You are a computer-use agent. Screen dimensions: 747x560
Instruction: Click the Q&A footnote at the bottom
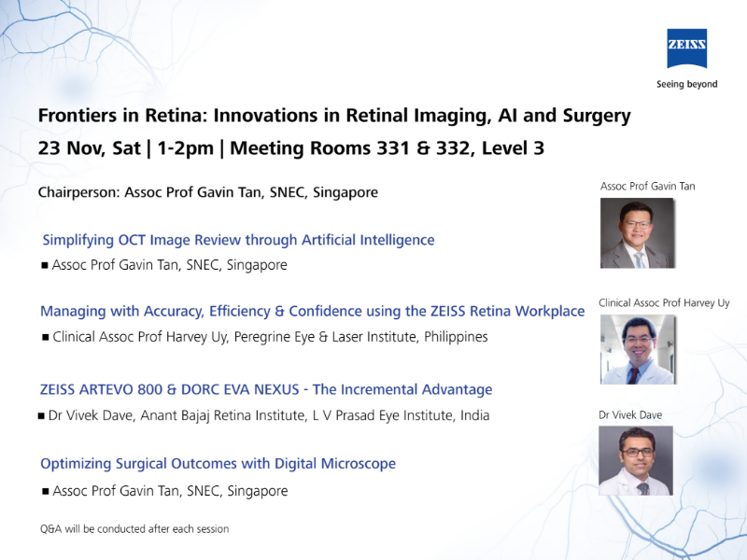[134, 529]
